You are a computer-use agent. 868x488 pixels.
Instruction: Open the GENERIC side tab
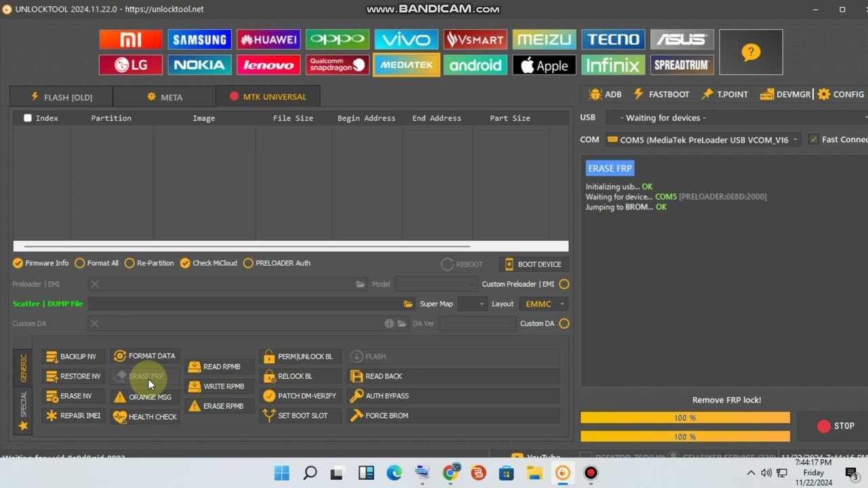(23, 367)
